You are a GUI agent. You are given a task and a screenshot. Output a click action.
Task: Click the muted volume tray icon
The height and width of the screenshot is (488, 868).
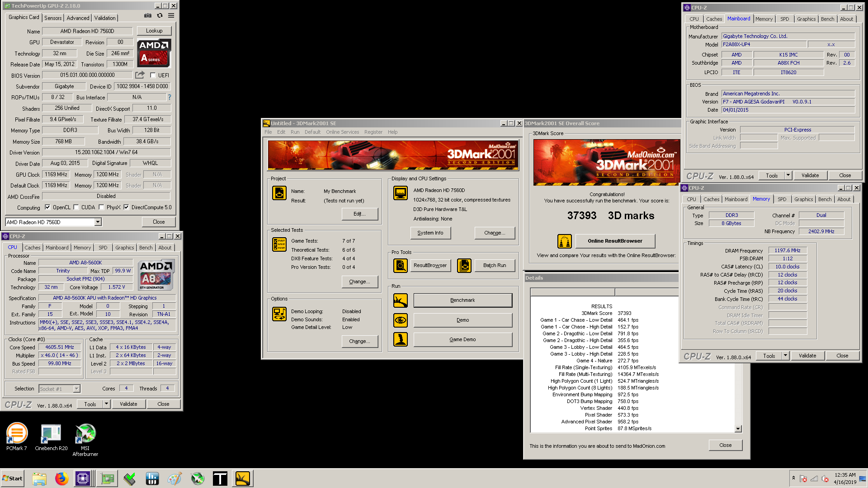(x=825, y=479)
